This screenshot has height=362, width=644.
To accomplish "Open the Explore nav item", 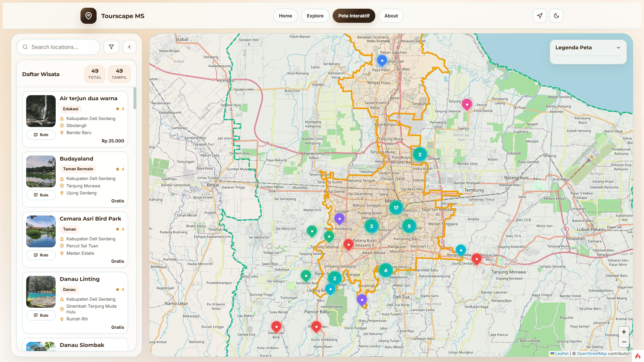I will pyautogui.click(x=315, y=16).
